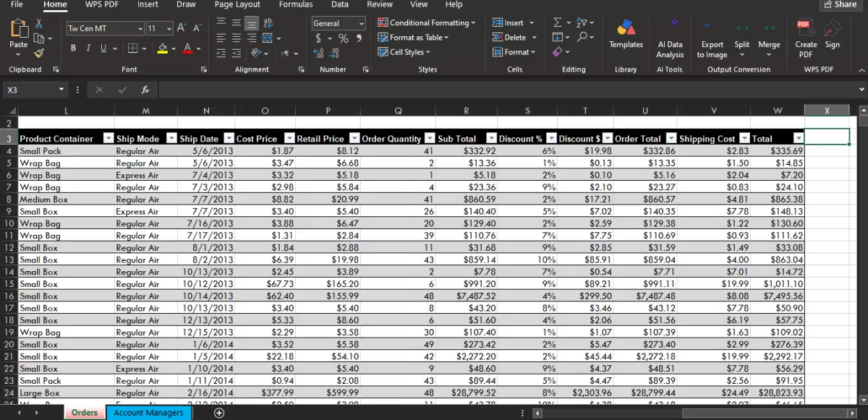Image resolution: width=868 pixels, height=420 pixels.
Task: Click the Find & Select magnifier icon
Action: [582, 38]
